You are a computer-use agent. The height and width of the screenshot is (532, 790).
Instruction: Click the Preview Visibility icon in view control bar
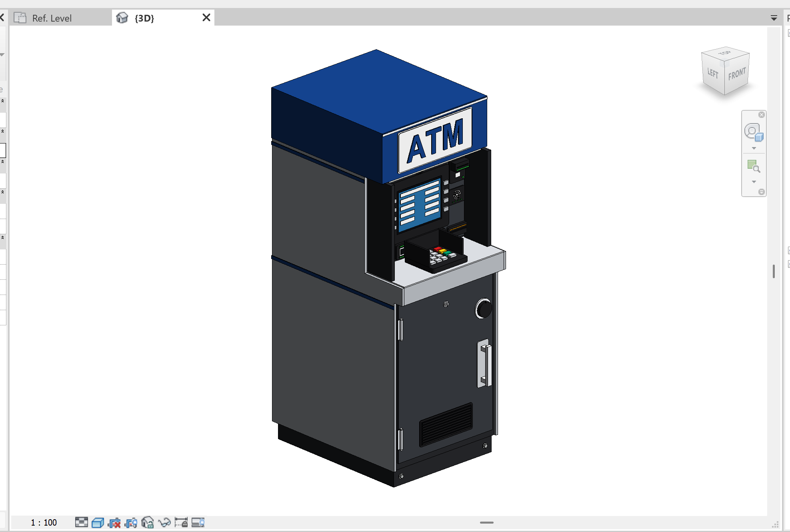198,522
